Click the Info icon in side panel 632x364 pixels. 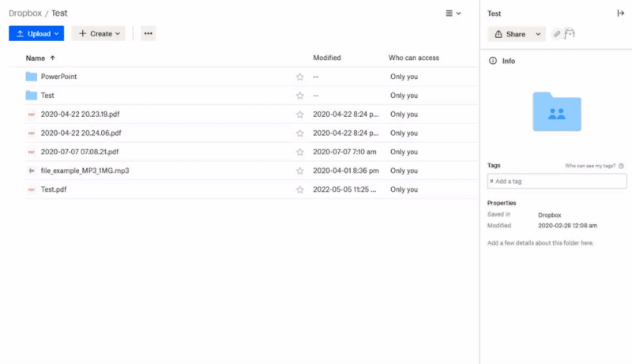[493, 61]
